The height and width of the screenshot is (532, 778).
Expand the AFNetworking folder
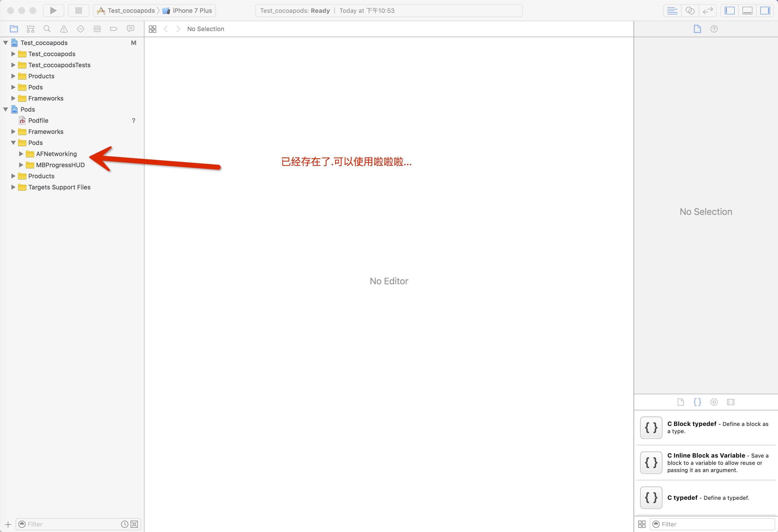(21, 154)
